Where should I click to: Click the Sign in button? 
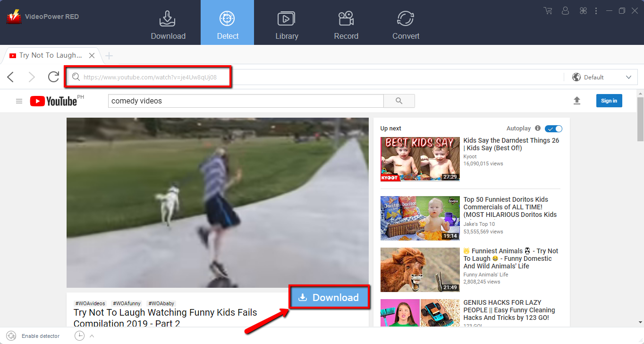609,101
